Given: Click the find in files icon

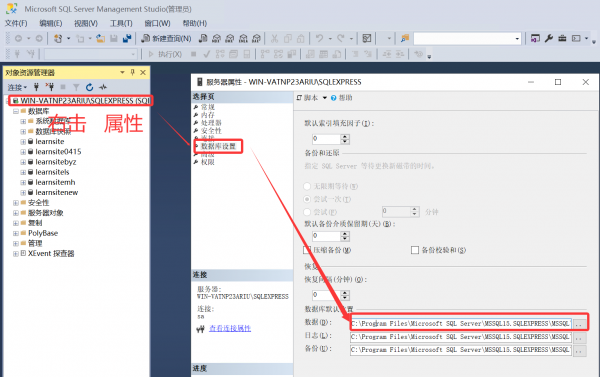Looking at the screenshot, I should click(x=405, y=38).
